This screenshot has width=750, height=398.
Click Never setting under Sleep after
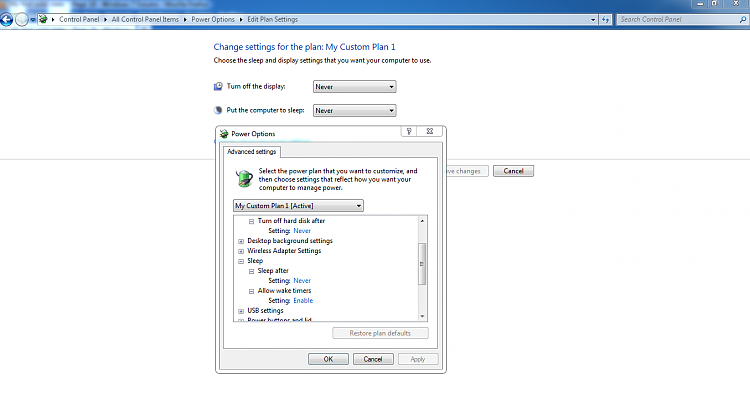[x=302, y=280]
